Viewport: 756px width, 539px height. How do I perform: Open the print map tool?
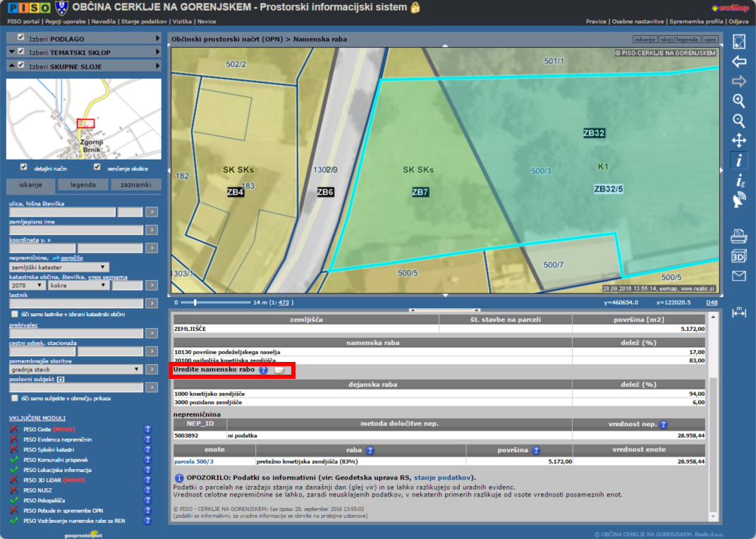[738, 235]
